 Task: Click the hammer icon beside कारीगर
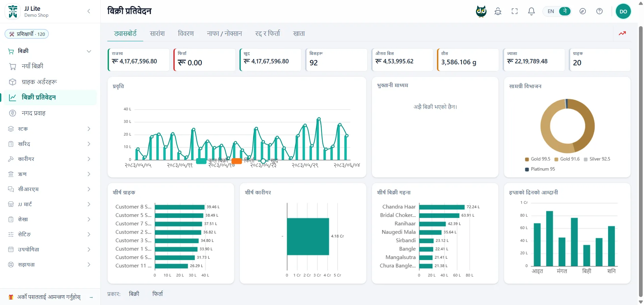[x=11, y=159]
